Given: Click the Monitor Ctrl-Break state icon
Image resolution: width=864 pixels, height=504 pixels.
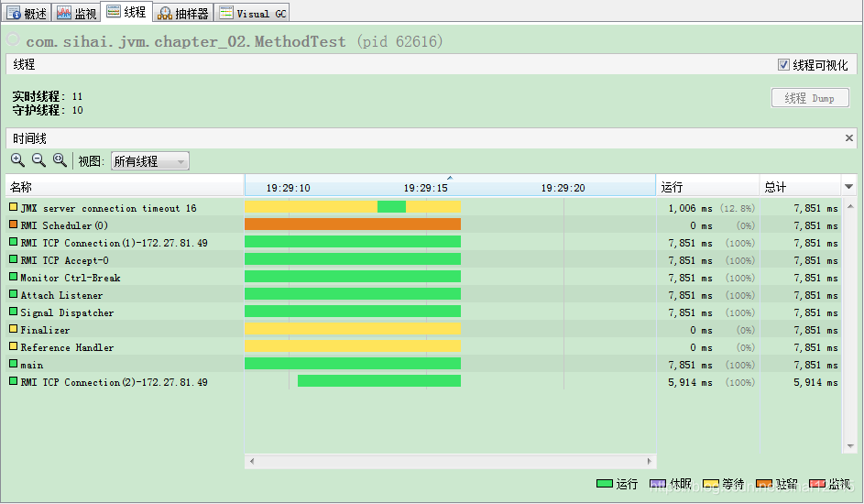Looking at the screenshot, I should coord(13,277).
